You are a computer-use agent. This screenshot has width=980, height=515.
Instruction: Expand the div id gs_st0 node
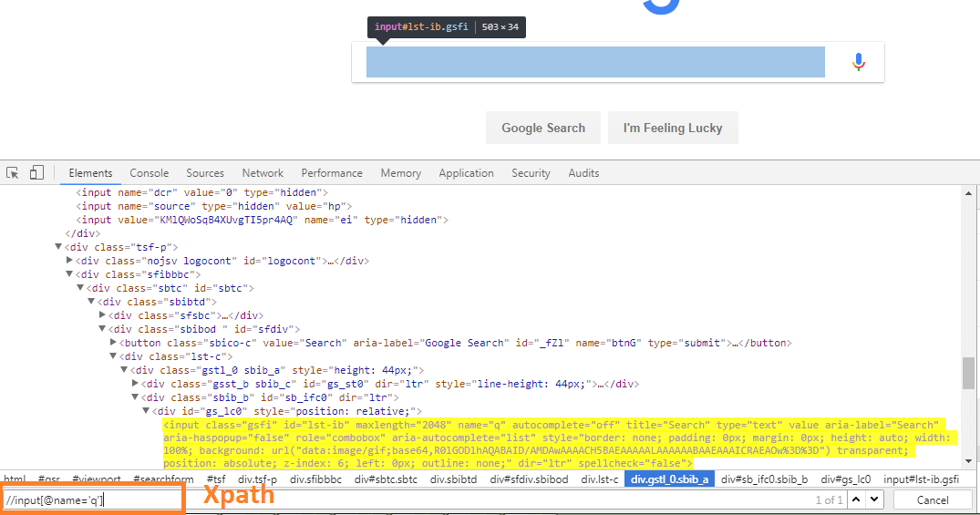click(135, 383)
